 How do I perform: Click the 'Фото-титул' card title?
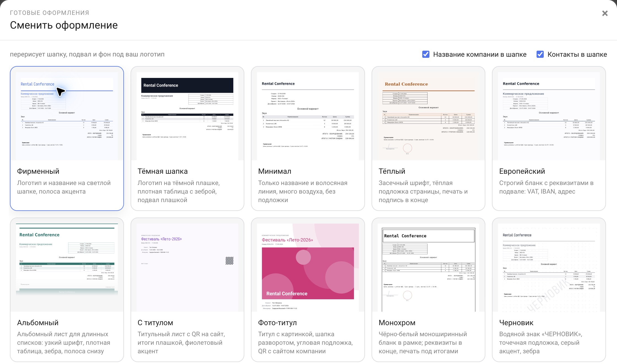pos(277,323)
